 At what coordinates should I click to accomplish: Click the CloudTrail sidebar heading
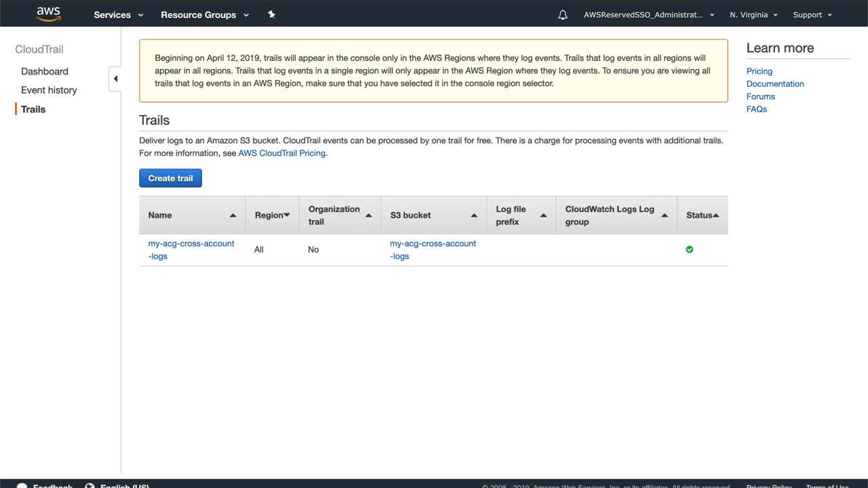39,49
